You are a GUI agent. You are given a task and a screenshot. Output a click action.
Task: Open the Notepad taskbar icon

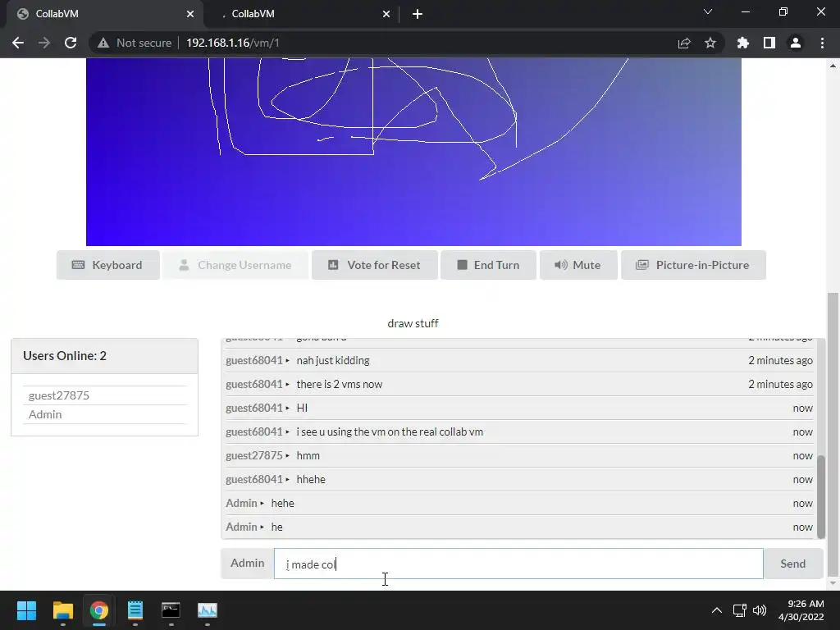click(x=135, y=610)
